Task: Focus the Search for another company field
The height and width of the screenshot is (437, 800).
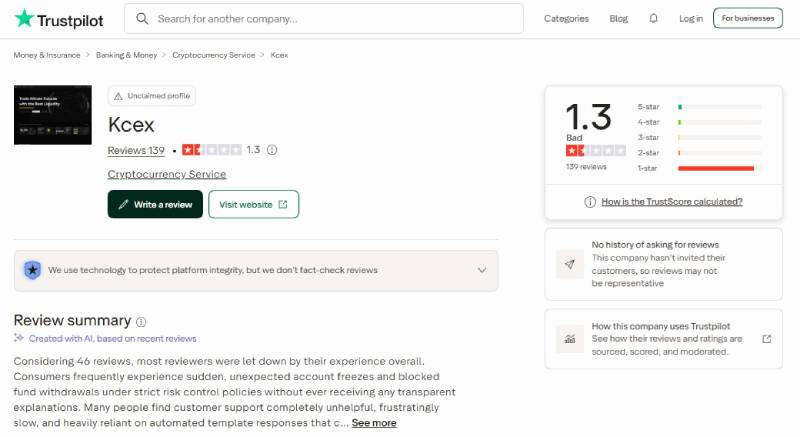Action: click(x=324, y=19)
